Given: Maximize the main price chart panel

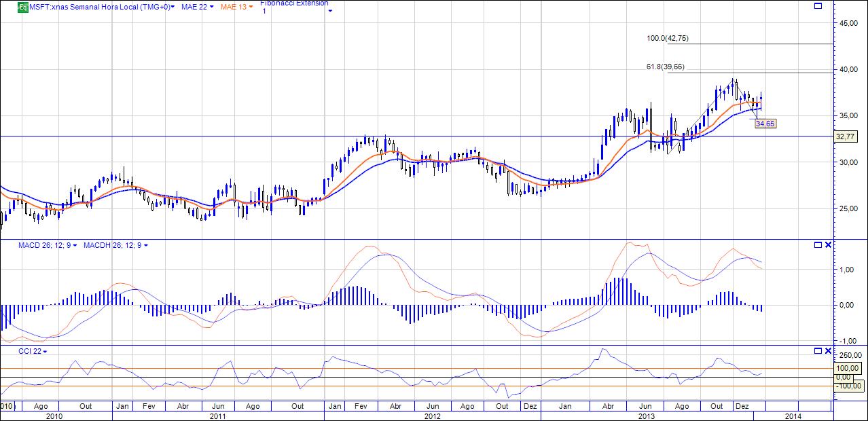Looking at the screenshot, I should pyautogui.click(x=818, y=6).
